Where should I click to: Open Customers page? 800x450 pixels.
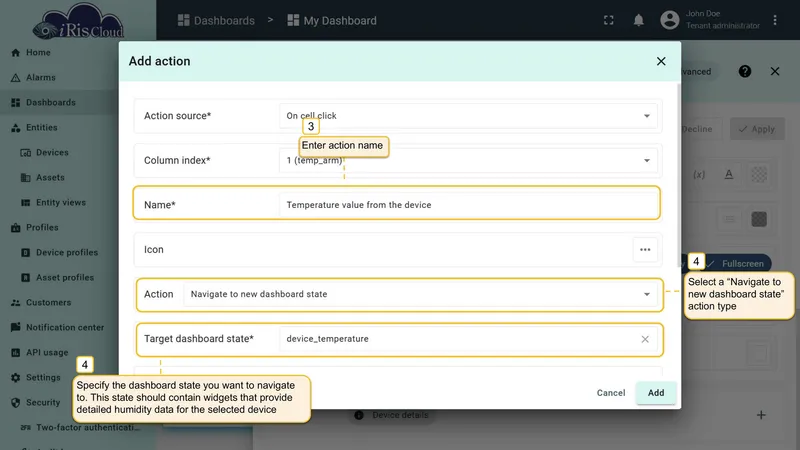click(48, 303)
